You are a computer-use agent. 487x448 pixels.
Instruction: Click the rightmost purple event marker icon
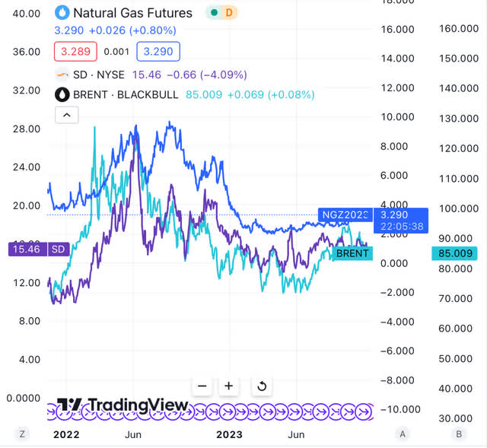(x=362, y=411)
